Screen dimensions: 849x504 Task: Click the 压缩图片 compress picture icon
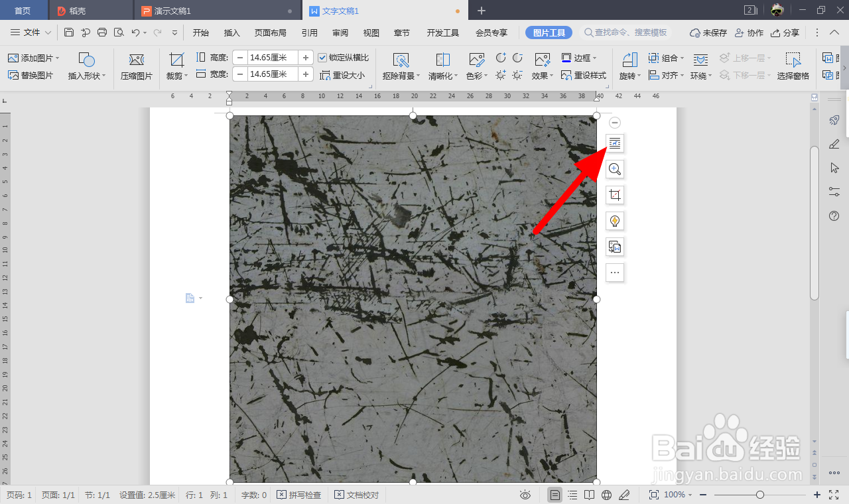(137, 60)
